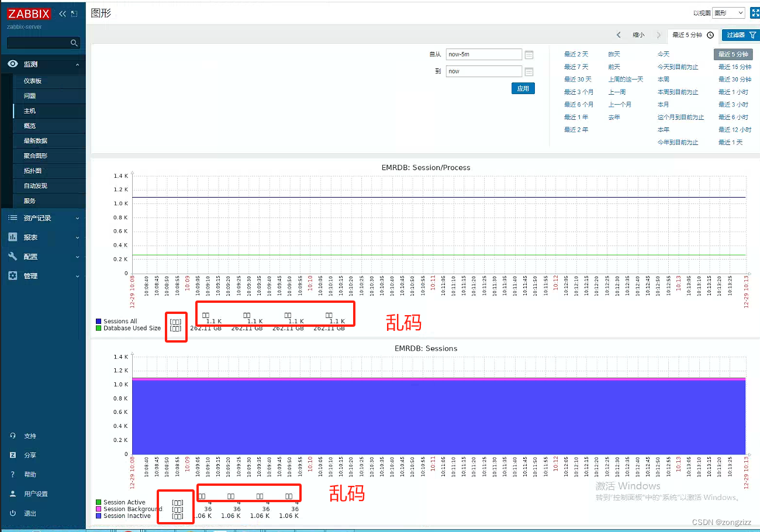Select 最近 7 天 time range

[576, 67]
